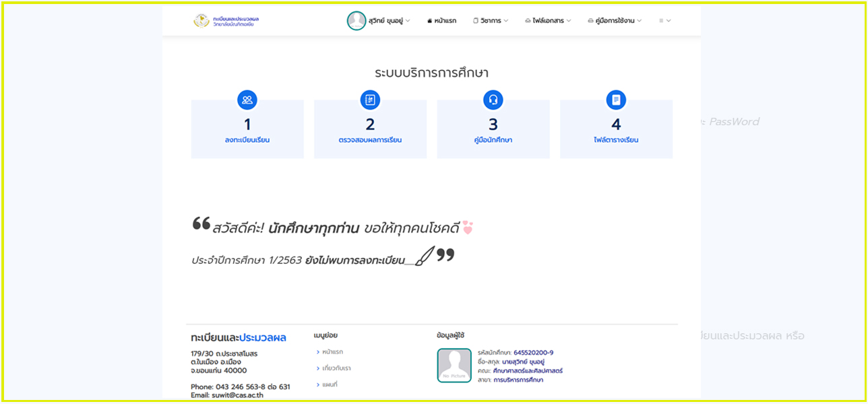Open the hamburger menu in the navbar
The width and height of the screenshot is (868, 404).
pyautogui.click(x=664, y=21)
